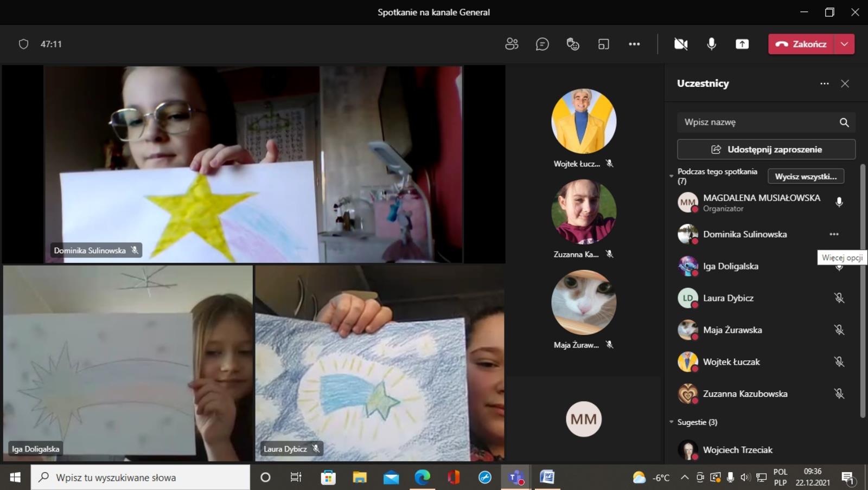Collapse the Podczas tego spotkania section
868x490 pixels.
point(671,176)
